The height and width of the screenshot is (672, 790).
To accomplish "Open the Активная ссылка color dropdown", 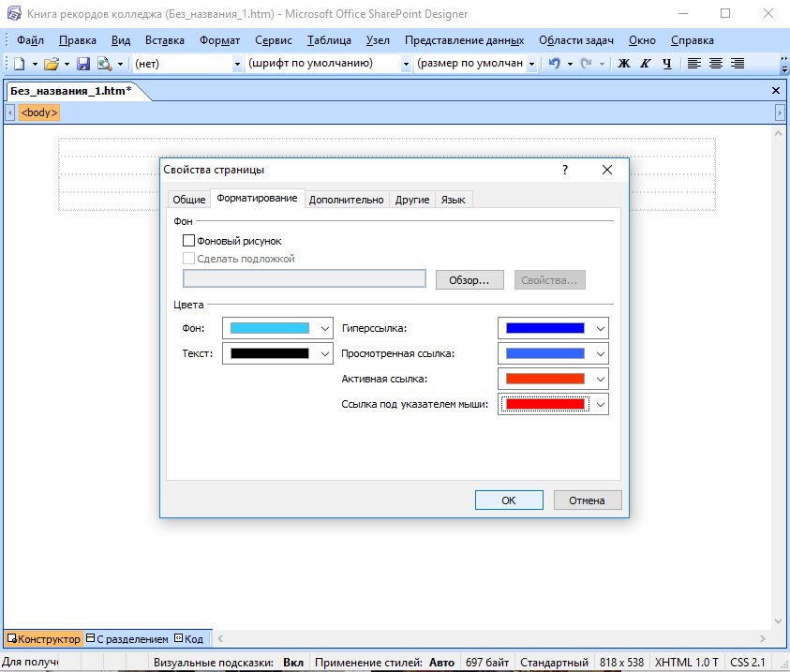I will click(553, 379).
